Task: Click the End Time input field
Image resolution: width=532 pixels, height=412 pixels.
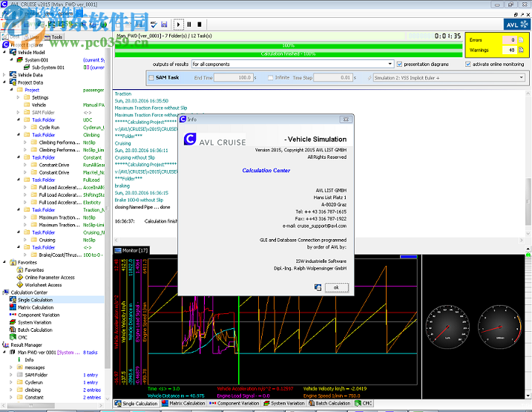Action: (x=234, y=77)
